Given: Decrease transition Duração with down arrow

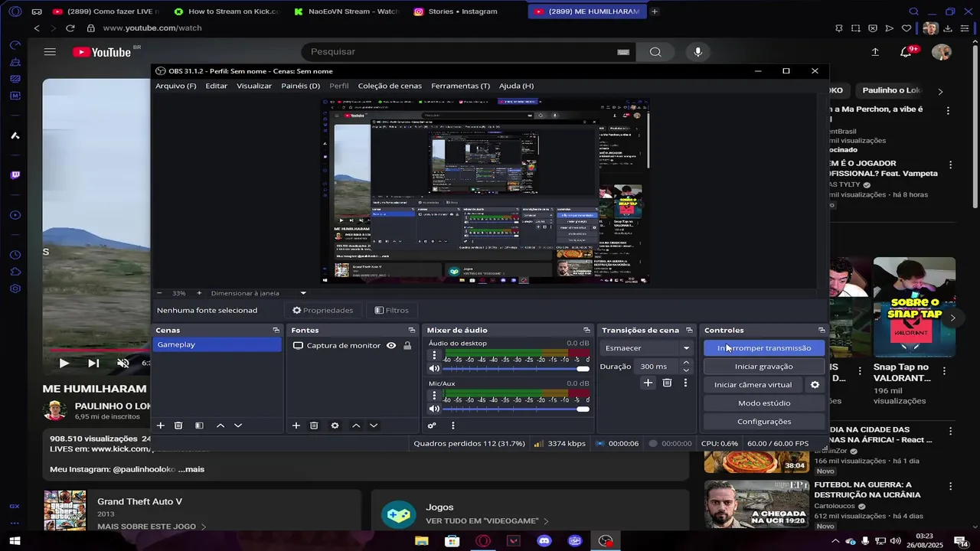Looking at the screenshot, I should point(686,370).
